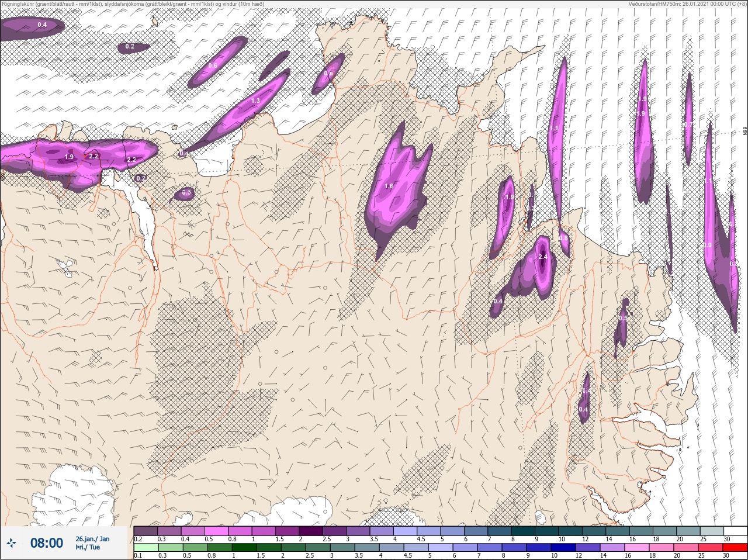748x560 pixels.
Task: Click the 0.9 precipitation value on map
Action: pos(708,246)
